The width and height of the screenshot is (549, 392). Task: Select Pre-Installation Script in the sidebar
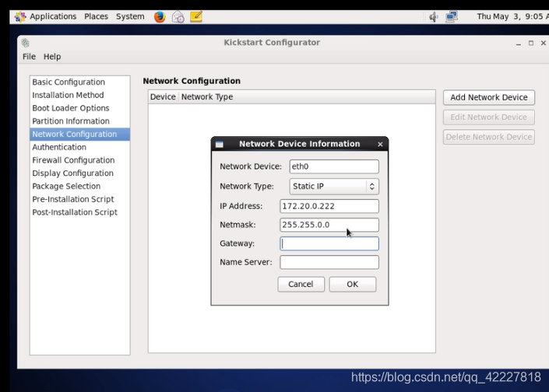tap(80, 199)
